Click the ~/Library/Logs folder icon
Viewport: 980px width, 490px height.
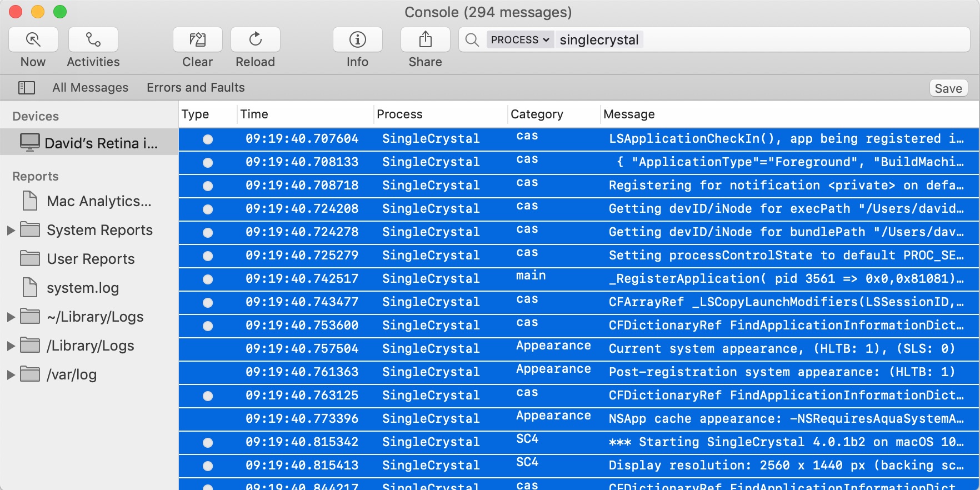point(30,316)
